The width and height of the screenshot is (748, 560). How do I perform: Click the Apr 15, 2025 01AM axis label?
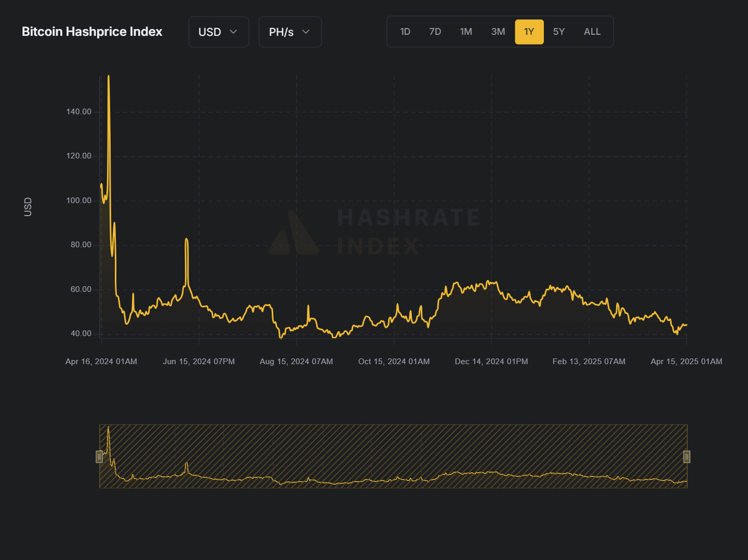click(686, 362)
